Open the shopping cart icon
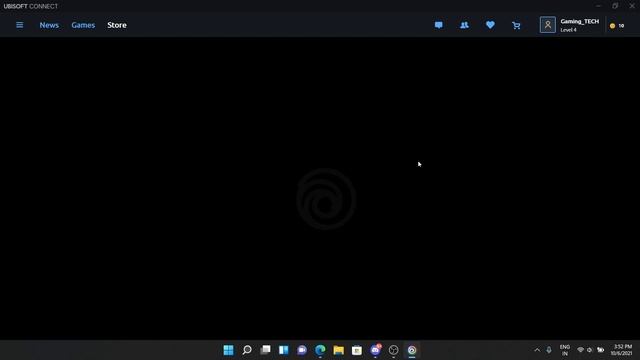 pos(516,25)
